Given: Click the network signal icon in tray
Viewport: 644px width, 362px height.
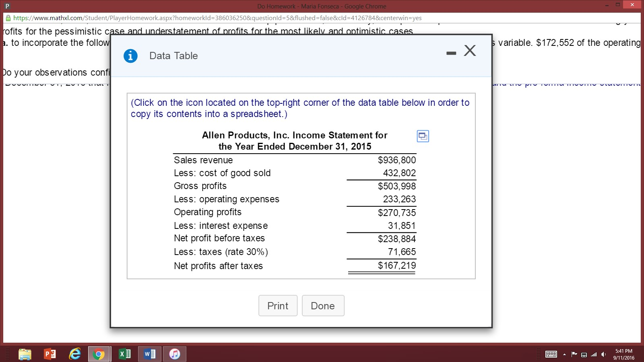Looking at the screenshot, I should pyautogui.click(x=594, y=354).
